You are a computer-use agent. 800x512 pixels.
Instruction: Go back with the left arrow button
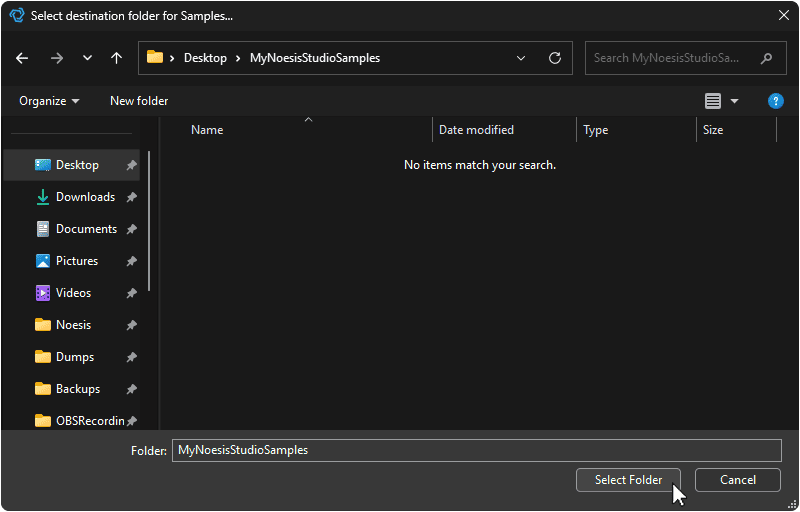point(22,58)
